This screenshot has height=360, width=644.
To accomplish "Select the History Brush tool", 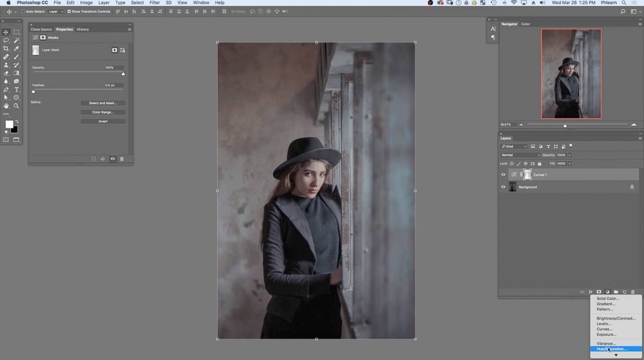I will 17,65.
